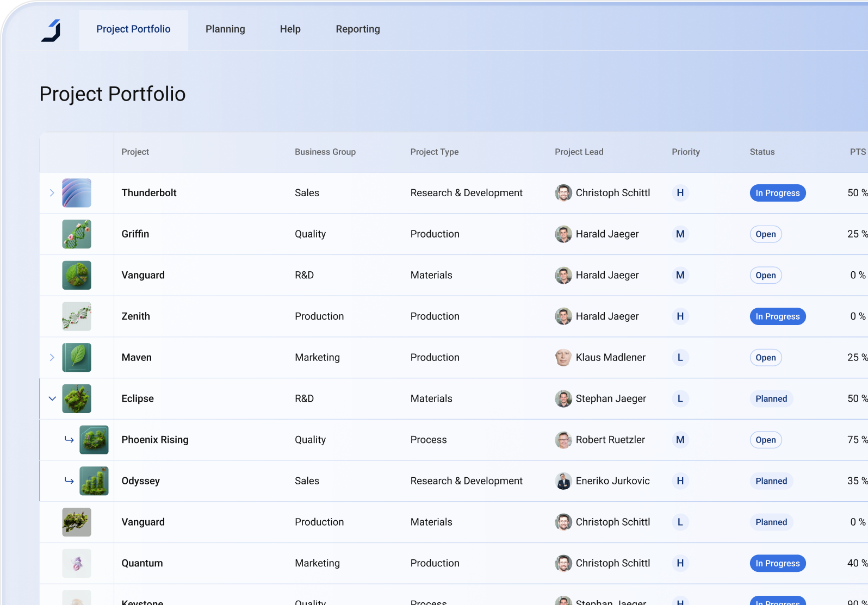Viewport: 868px width, 605px height.
Task: Click the sub-project arrow icon beside Odyssey
Action: pyautogui.click(x=69, y=481)
